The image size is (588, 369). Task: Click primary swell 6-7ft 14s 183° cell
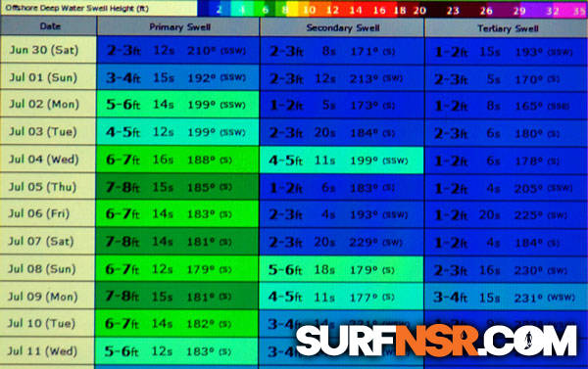pos(177,214)
